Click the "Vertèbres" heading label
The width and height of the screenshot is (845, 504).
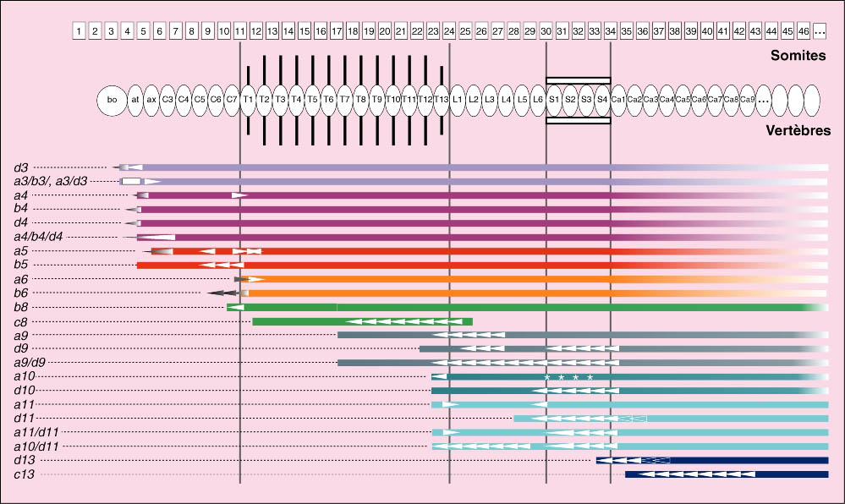click(x=798, y=131)
